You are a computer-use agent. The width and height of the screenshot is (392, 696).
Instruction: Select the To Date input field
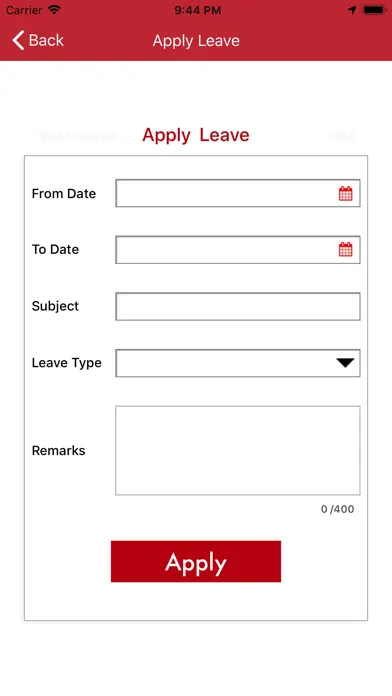point(238,249)
